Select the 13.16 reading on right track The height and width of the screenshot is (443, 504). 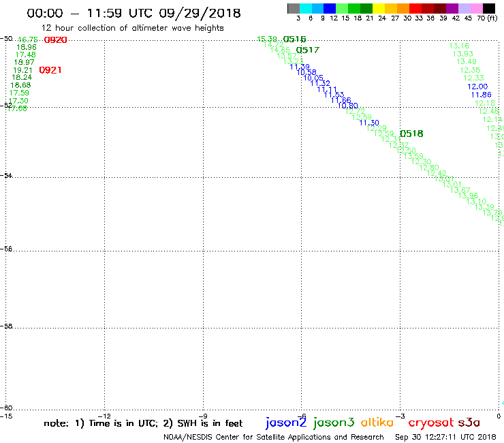point(459,46)
